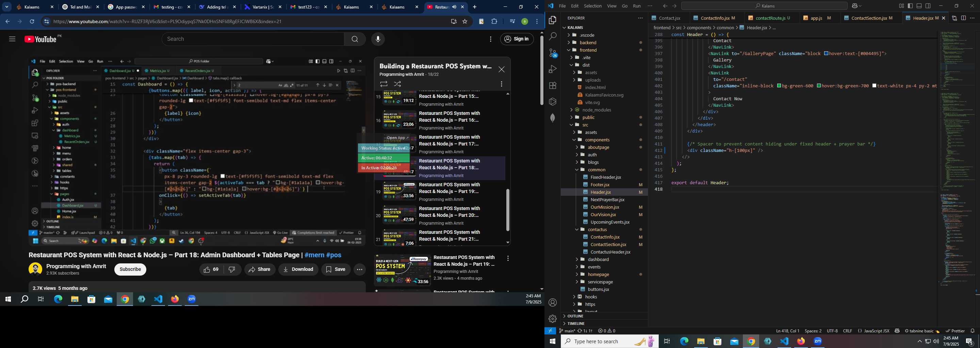Toggle VS Code primary side bar
The image size is (980, 348).
(910, 6)
